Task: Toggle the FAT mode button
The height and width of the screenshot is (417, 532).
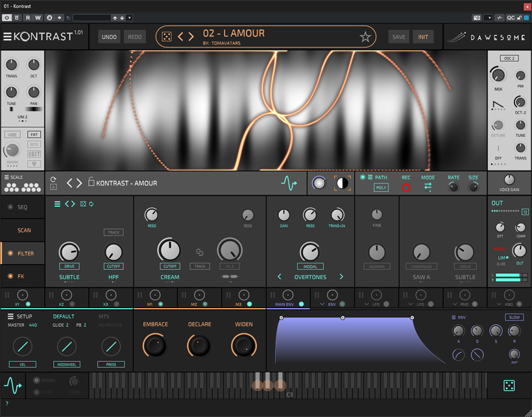Action: 34,135
